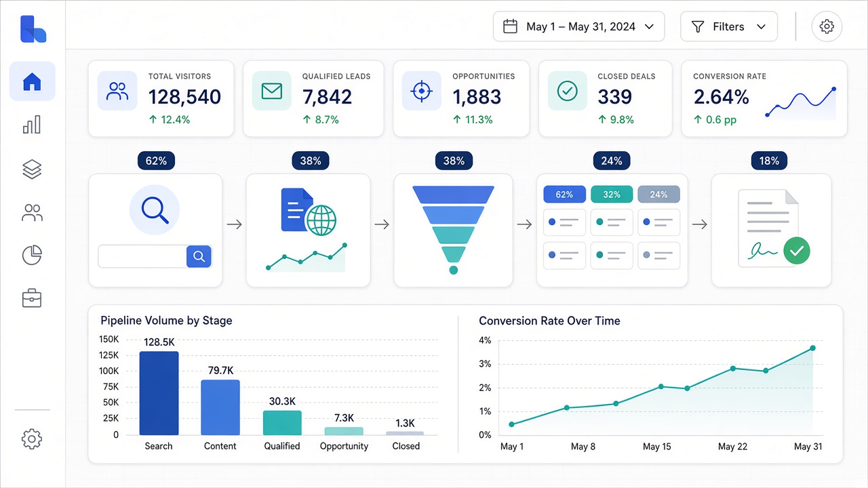The height and width of the screenshot is (488, 868).
Task: Click the "339" Closed Deals value
Action: pos(614,97)
